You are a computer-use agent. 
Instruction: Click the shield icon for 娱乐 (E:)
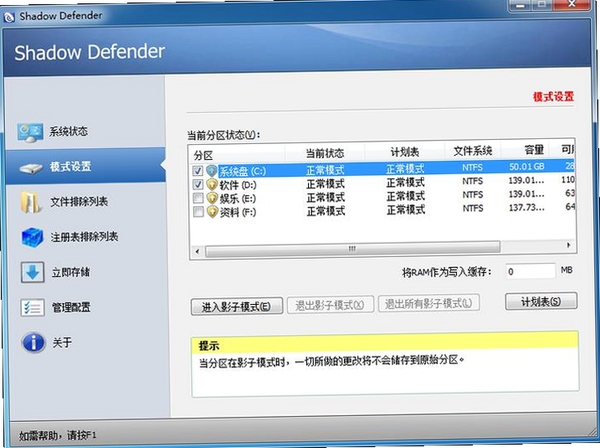(212, 198)
